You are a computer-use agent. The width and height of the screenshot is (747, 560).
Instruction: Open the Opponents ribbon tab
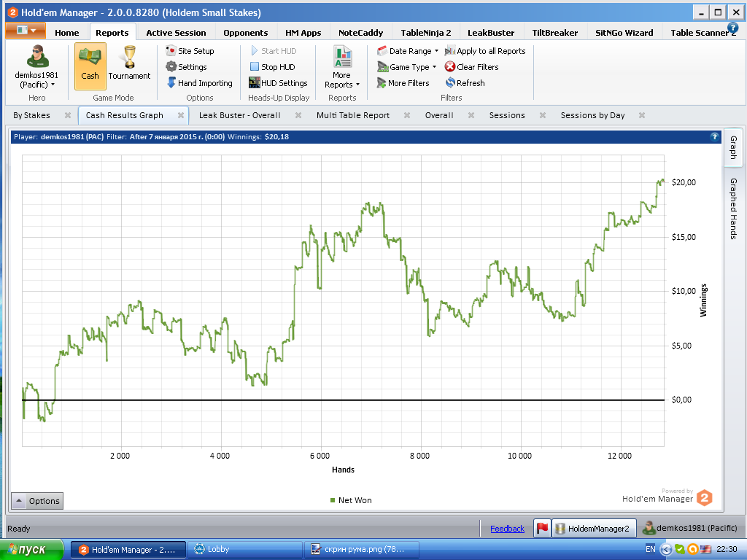pos(245,33)
